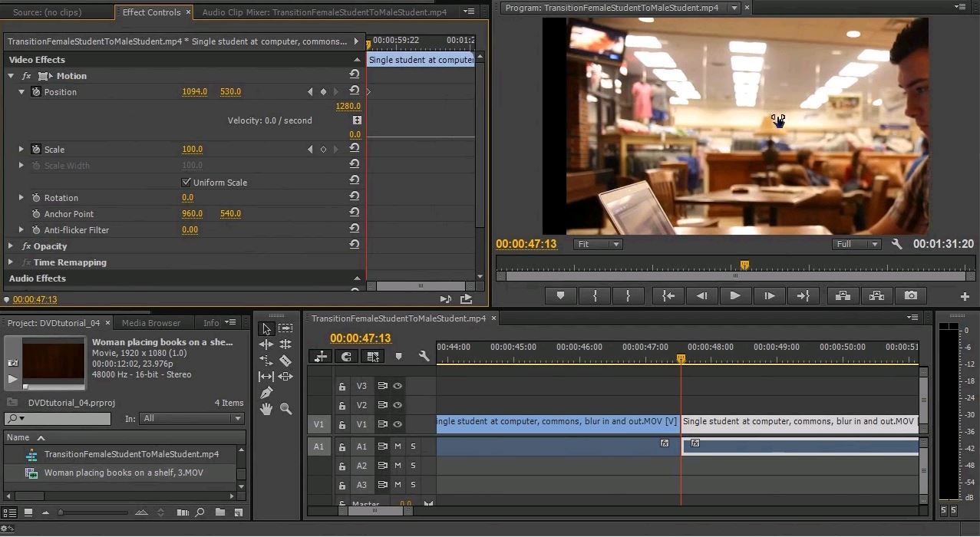
Task: Toggle Position animation stopwatch
Action: click(35, 91)
